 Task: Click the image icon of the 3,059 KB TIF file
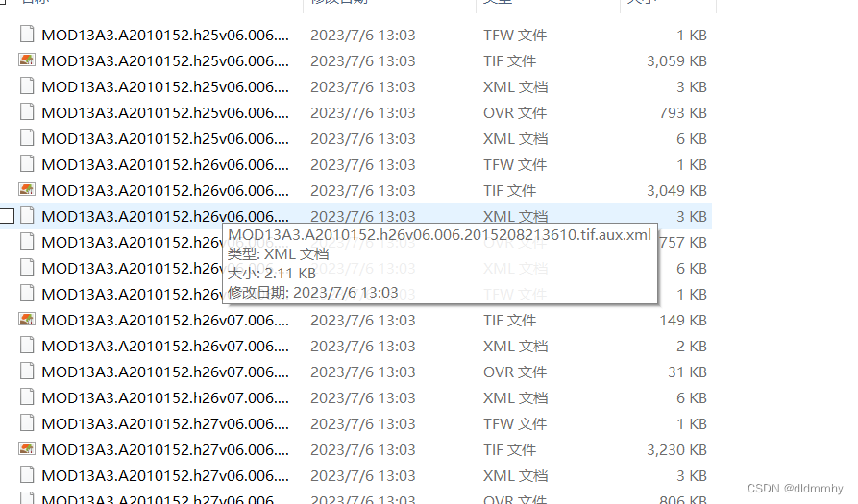tap(27, 60)
